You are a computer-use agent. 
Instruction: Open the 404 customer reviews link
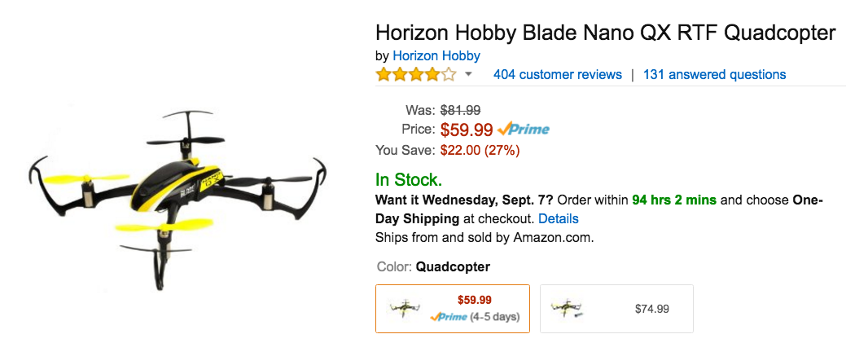[x=557, y=75]
